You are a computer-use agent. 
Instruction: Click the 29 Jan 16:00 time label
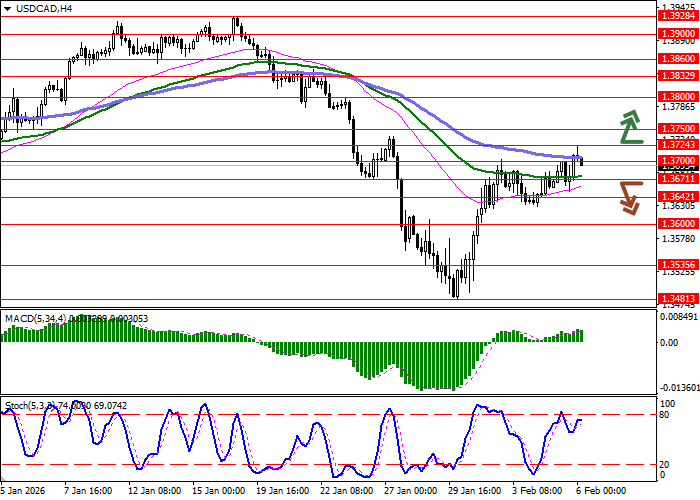pos(475,491)
